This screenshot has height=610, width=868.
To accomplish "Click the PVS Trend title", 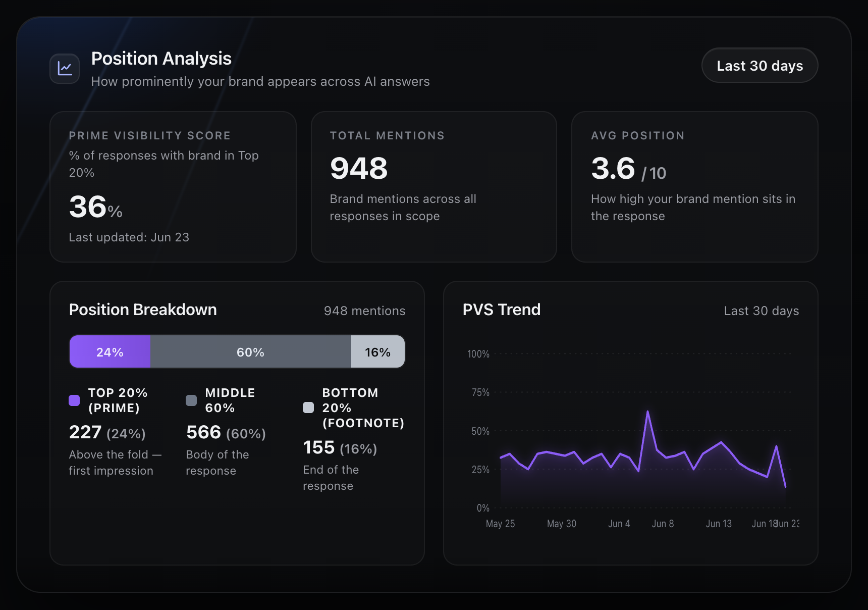I will click(502, 310).
